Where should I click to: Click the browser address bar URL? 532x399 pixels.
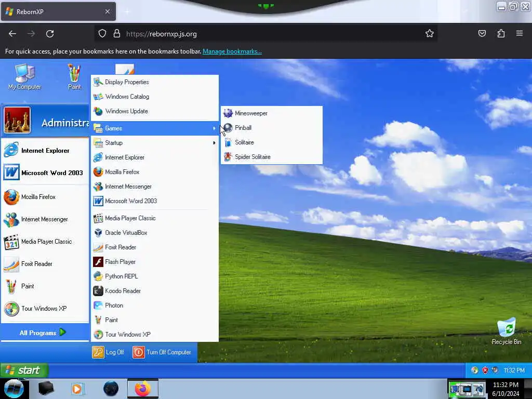coord(162,34)
